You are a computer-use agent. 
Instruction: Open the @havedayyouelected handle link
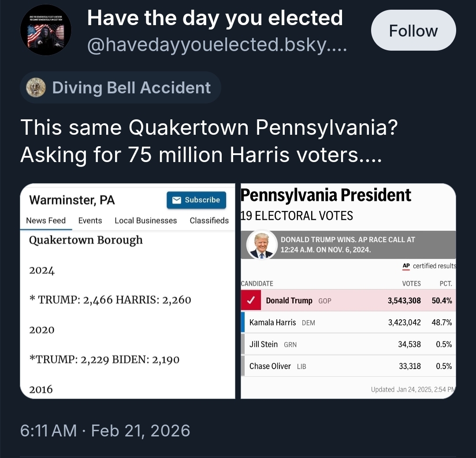[217, 45]
